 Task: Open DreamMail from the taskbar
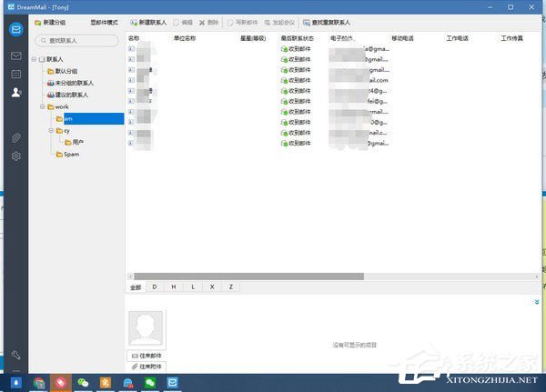[x=172, y=383]
